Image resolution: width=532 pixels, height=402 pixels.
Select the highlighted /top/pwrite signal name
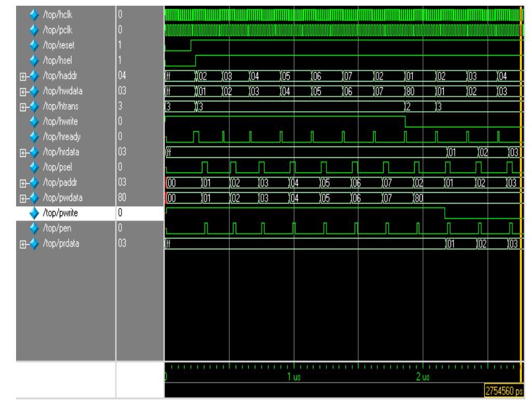[x=60, y=213]
